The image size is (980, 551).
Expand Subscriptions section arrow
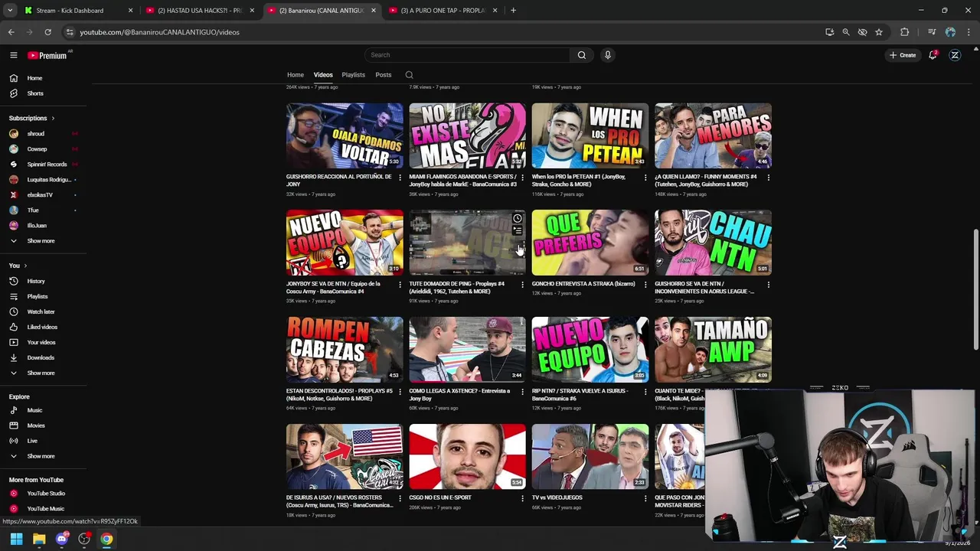pos(53,118)
